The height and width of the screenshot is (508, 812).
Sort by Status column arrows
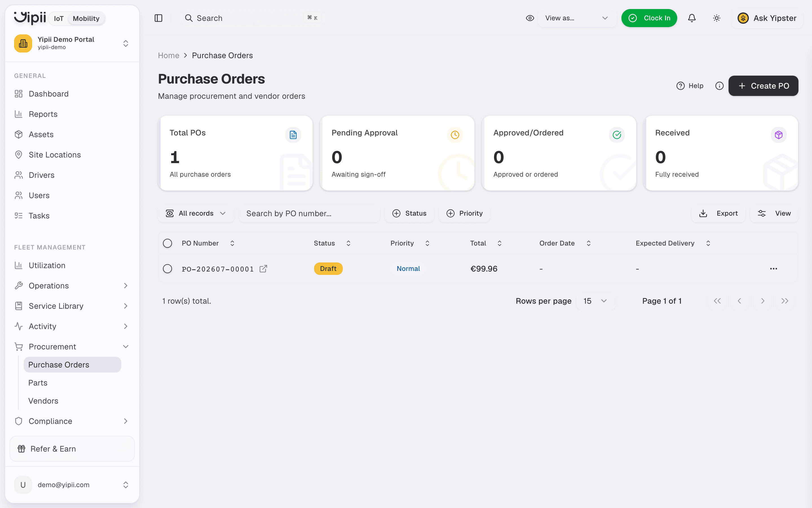click(348, 243)
